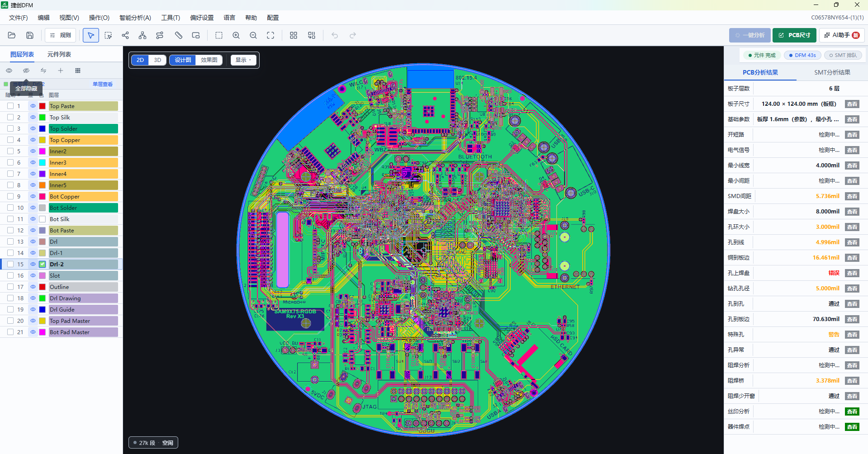Click the share-nodes network icon in toolbar

coord(125,35)
